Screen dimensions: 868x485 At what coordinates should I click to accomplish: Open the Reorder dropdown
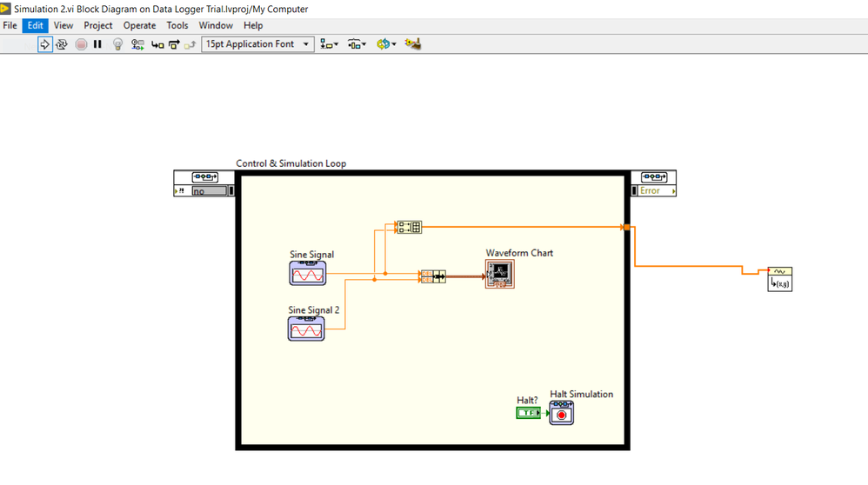click(x=386, y=44)
